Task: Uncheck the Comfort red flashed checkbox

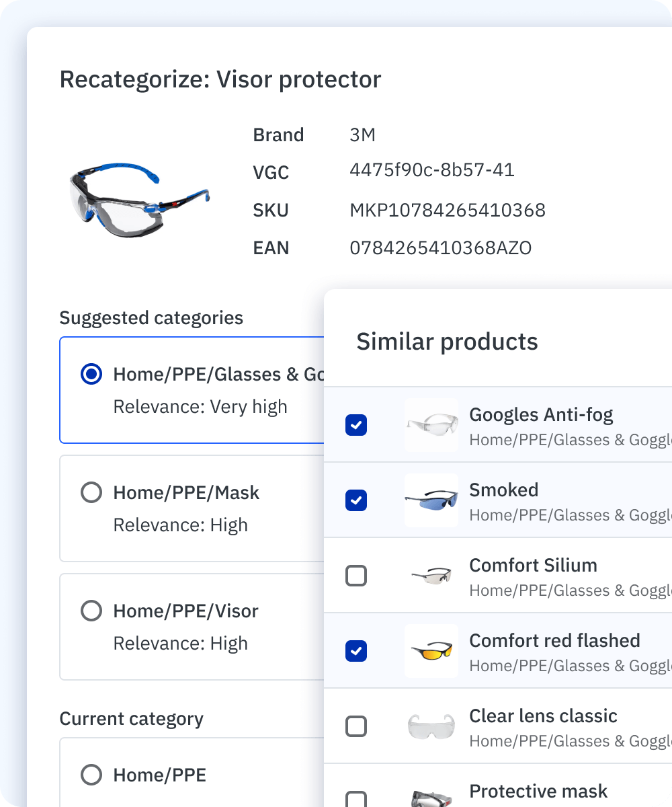Action: pyautogui.click(x=356, y=651)
